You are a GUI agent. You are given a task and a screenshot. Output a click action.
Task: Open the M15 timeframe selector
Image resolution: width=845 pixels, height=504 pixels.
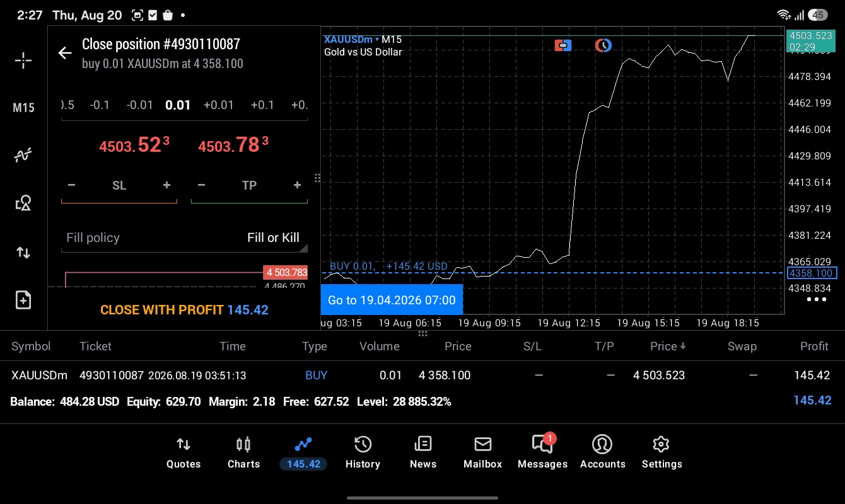[x=23, y=108]
